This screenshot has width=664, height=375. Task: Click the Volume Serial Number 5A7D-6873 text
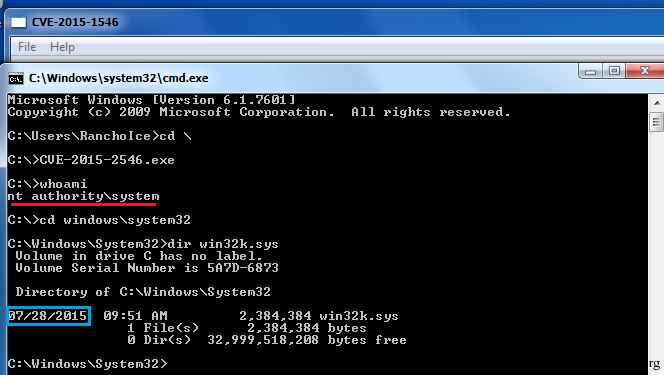pyautogui.click(x=147, y=268)
